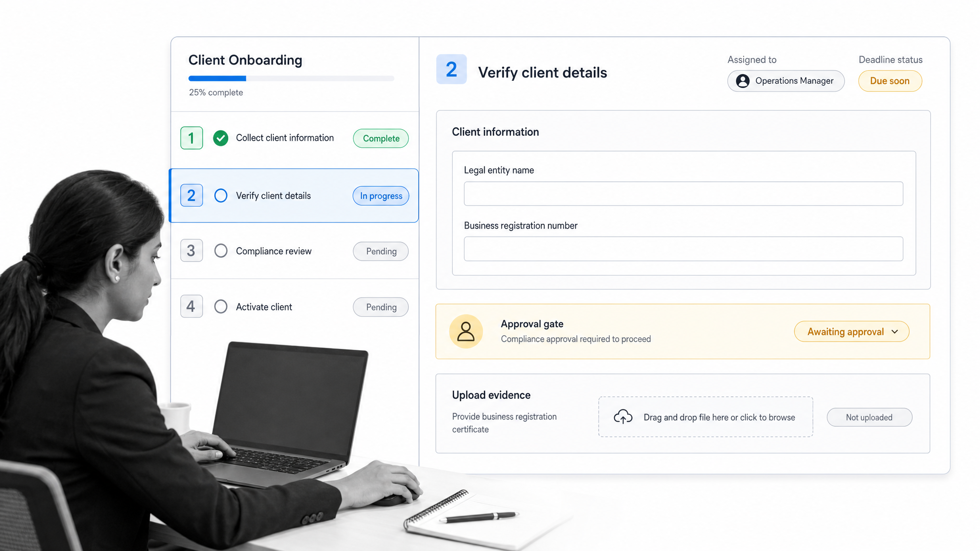Click the large step 2 header badge
The width and height of the screenshot is (980, 551).
coord(451,69)
